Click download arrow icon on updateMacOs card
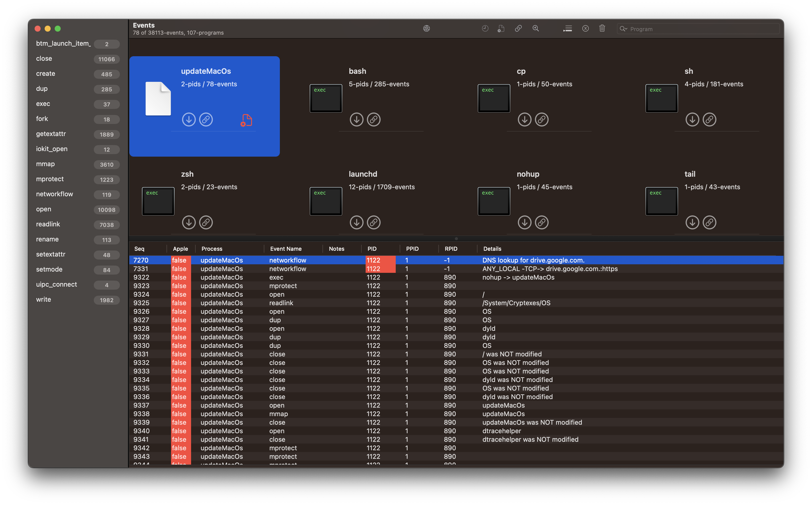This screenshot has height=505, width=812. coord(189,119)
